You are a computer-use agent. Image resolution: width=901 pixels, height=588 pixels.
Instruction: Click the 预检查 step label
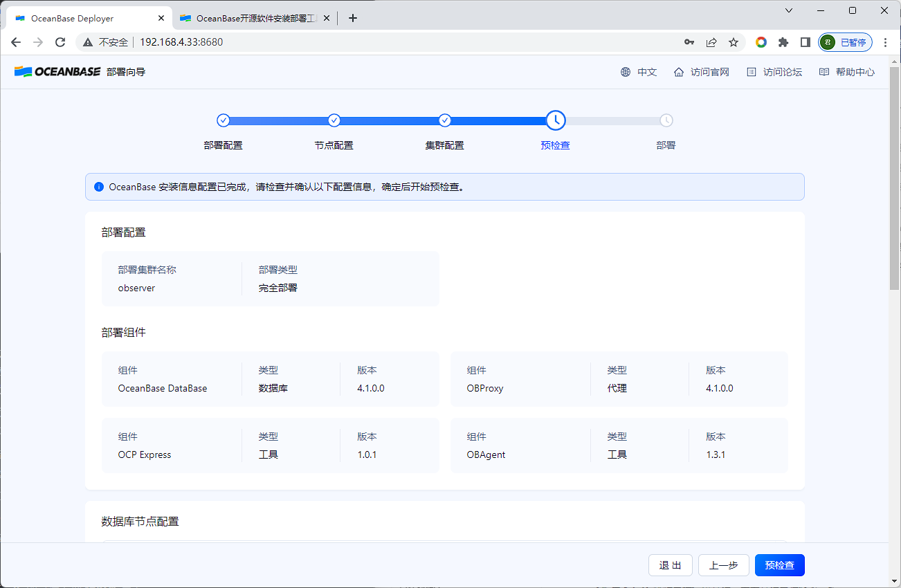(556, 145)
